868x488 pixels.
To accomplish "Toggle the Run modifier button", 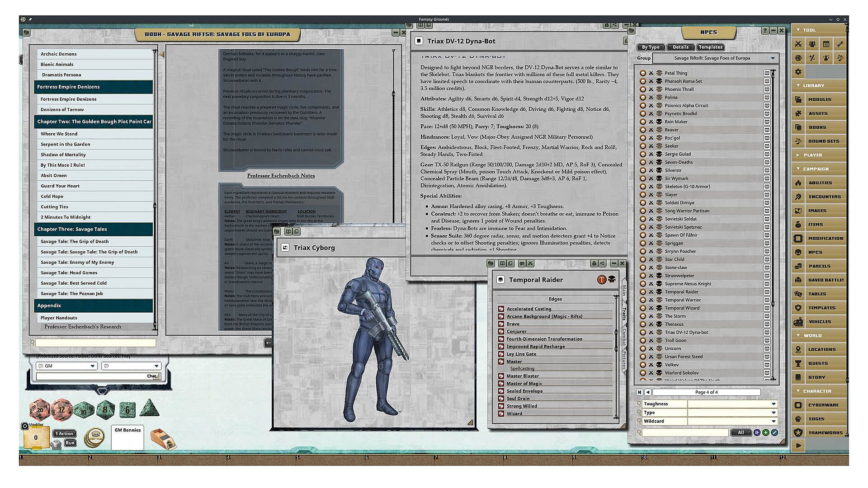I will 70,443.
